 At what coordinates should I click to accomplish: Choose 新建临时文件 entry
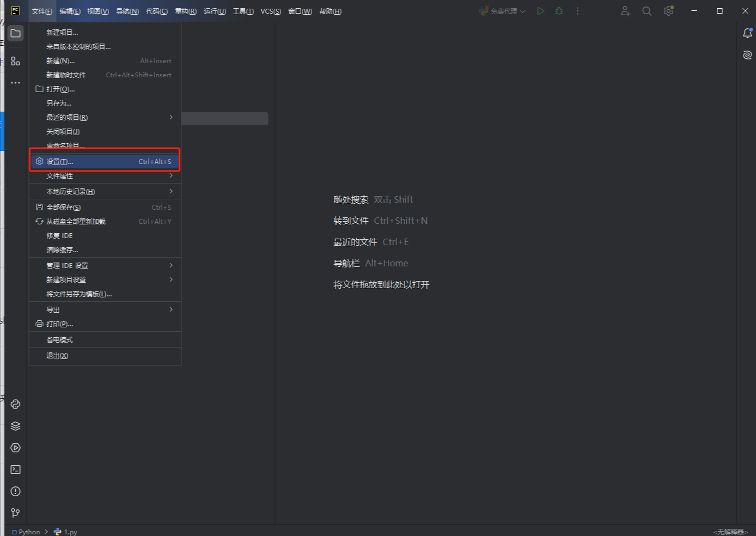pyautogui.click(x=105, y=75)
